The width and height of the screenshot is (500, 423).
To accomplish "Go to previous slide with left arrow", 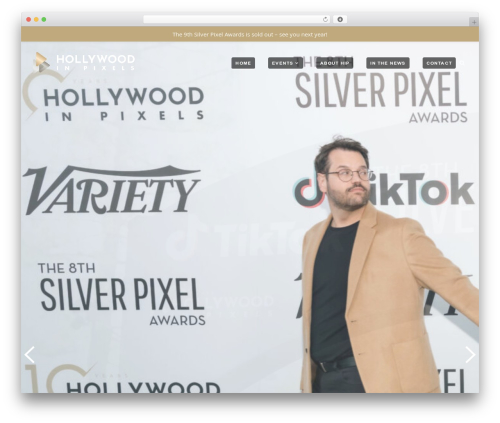I will [30, 355].
